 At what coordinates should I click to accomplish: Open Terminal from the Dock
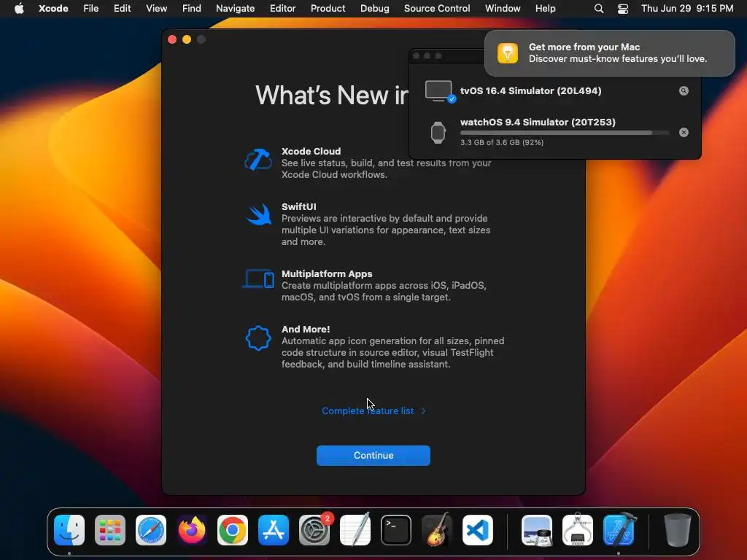(396, 530)
